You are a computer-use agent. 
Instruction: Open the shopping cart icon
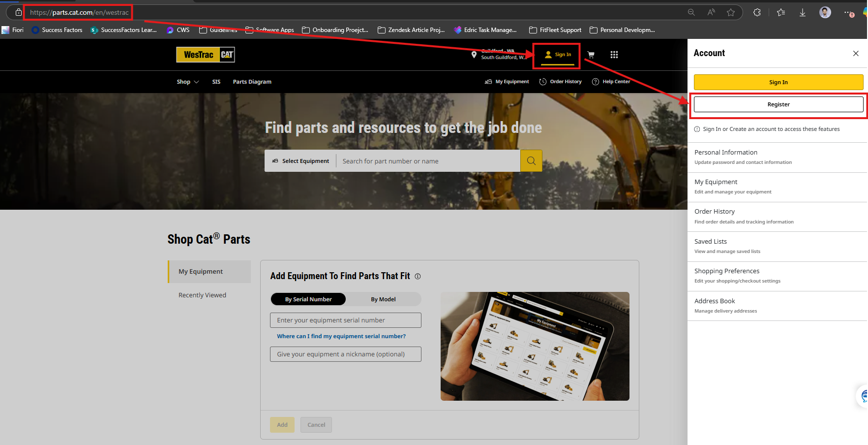[591, 55]
